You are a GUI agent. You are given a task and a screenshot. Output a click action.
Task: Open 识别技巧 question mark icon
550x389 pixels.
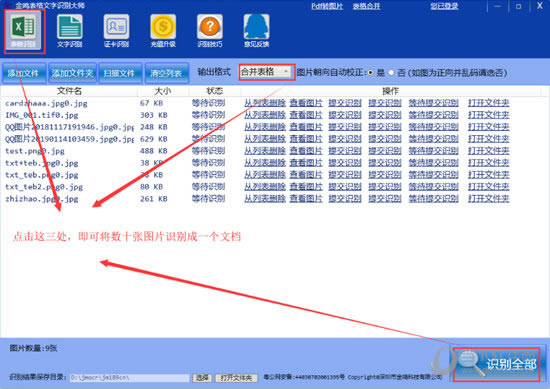[x=210, y=31]
